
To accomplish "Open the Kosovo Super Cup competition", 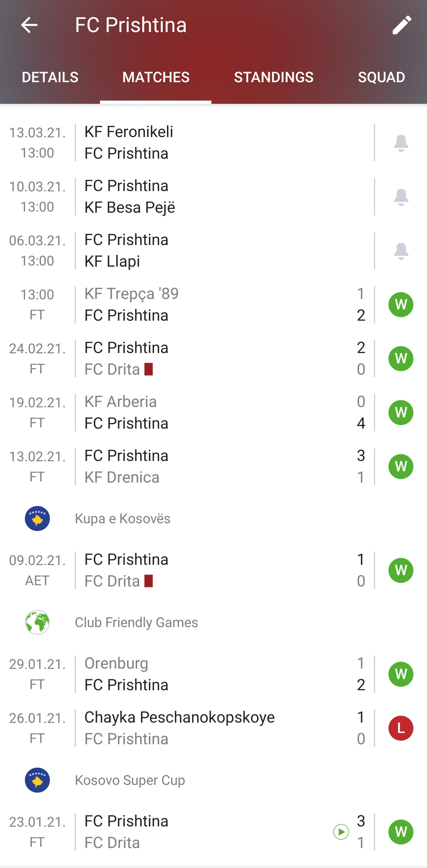I will 130,780.
